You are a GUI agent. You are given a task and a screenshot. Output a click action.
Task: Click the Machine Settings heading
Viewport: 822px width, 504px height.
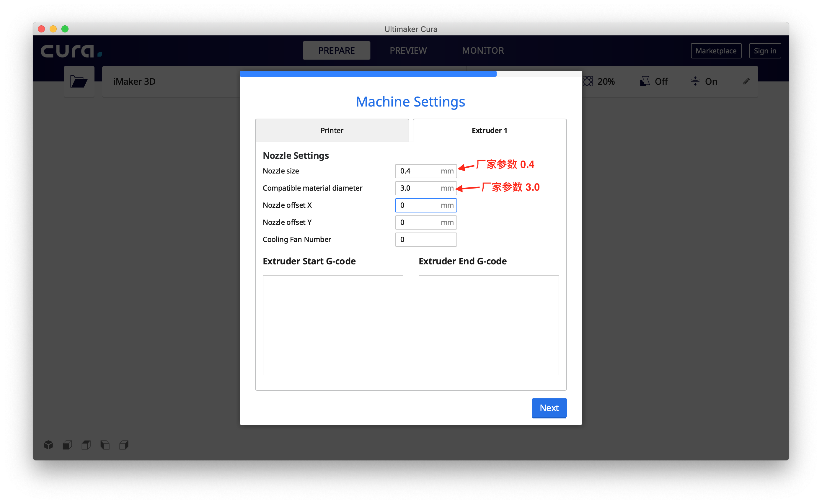410,102
